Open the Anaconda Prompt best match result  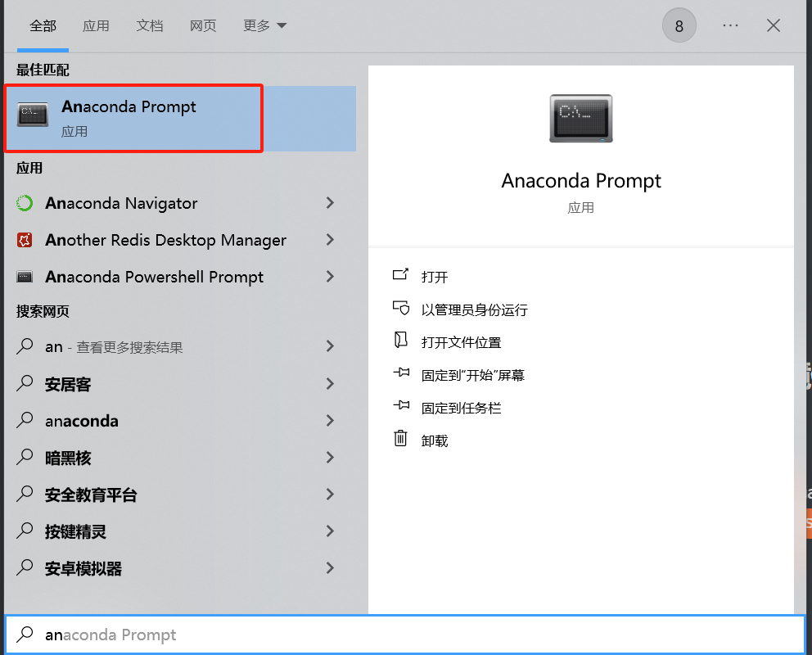[180, 119]
